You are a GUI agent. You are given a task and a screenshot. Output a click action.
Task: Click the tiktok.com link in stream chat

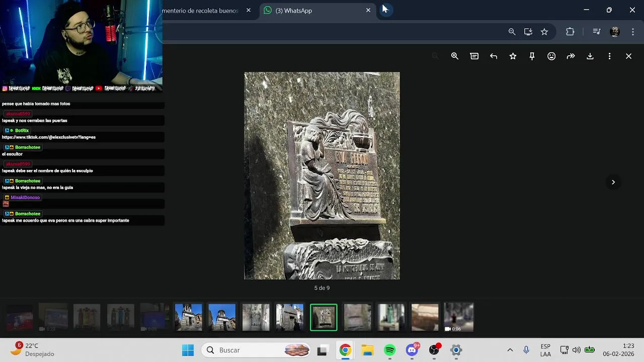coord(49,137)
